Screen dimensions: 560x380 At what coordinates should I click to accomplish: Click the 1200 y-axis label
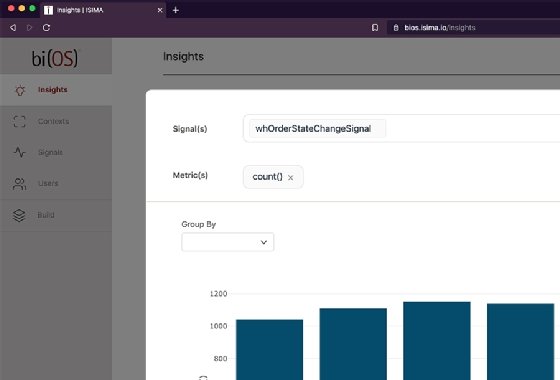[218, 294]
